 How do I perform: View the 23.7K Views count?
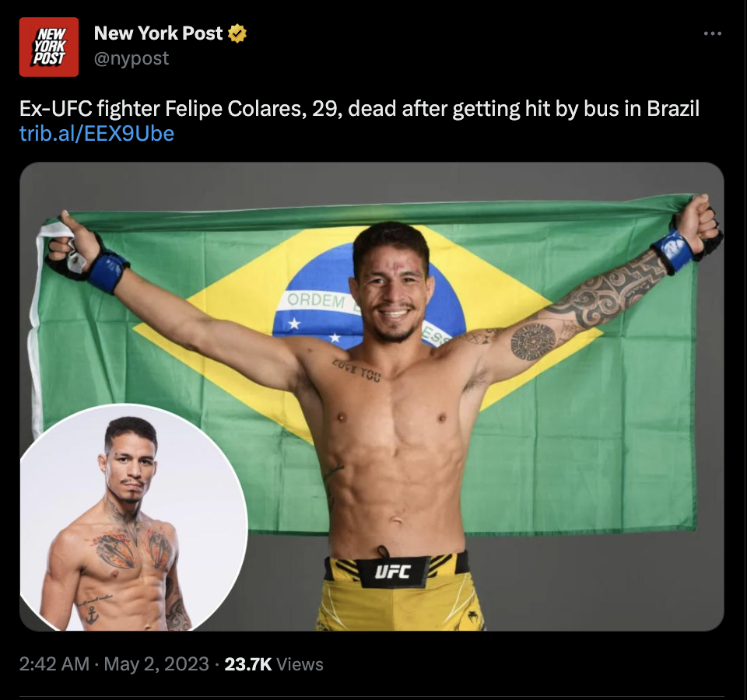click(274, 663)
